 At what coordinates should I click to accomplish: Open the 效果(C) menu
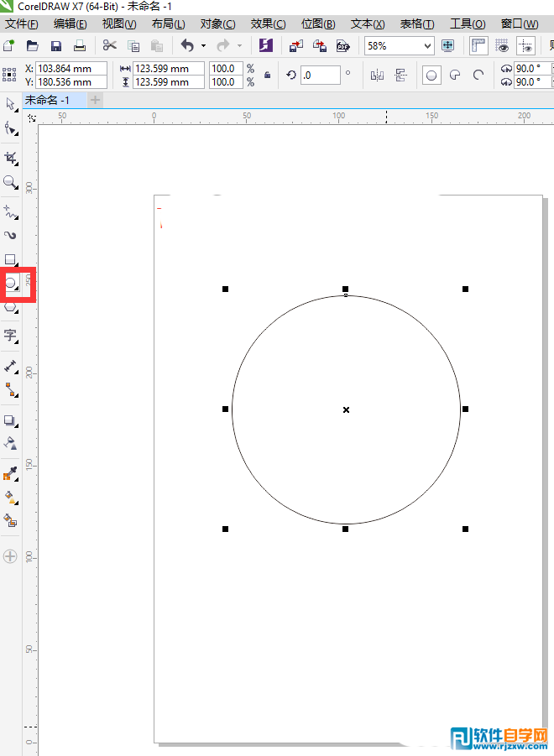pos(268,23)
